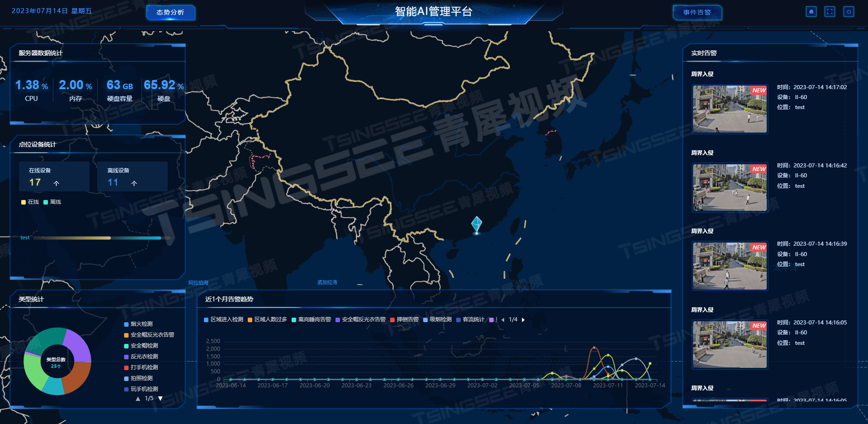
Task: Page down the 类型统计 legend list
Action: [x=160, y=399]
